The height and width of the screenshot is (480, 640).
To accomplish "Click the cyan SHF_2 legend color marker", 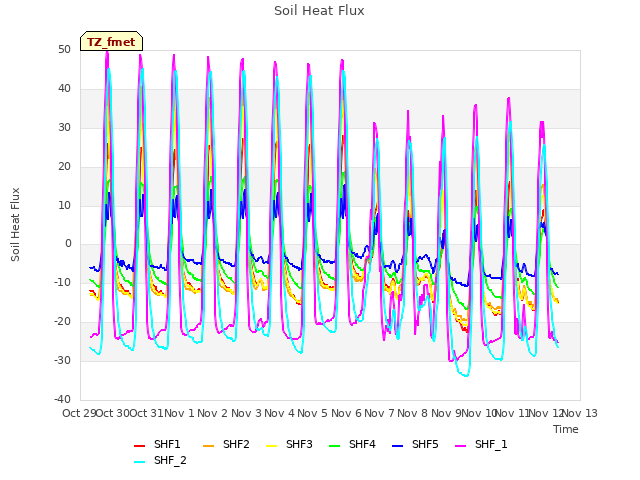I will click(x=140, y=462).
